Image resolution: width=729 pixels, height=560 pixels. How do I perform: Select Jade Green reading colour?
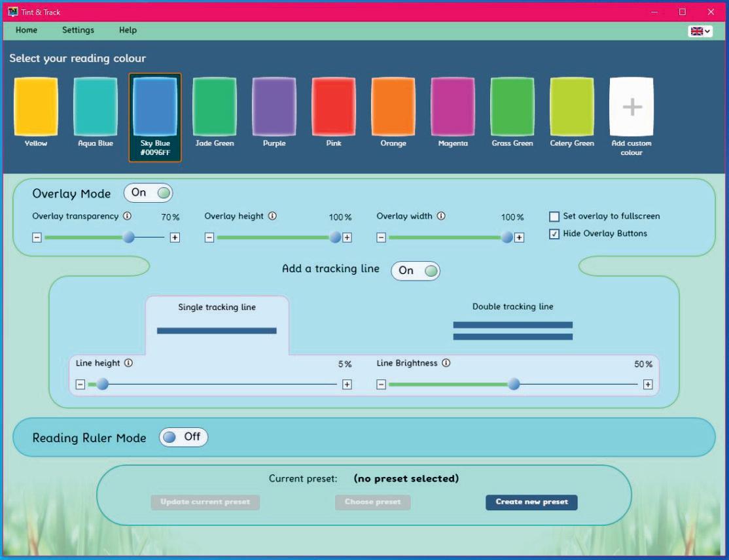tap(215, 107)
